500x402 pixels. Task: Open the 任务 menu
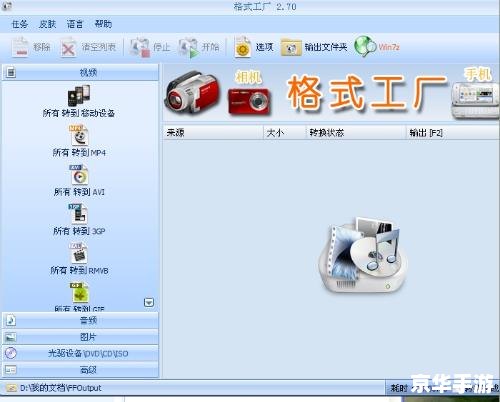[x=20, y=24]
